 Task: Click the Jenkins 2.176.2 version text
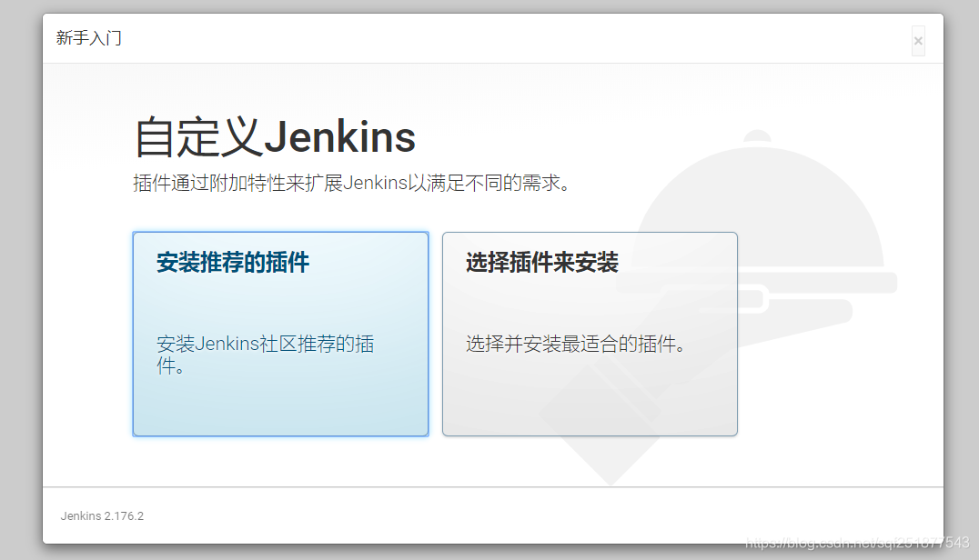102,515
